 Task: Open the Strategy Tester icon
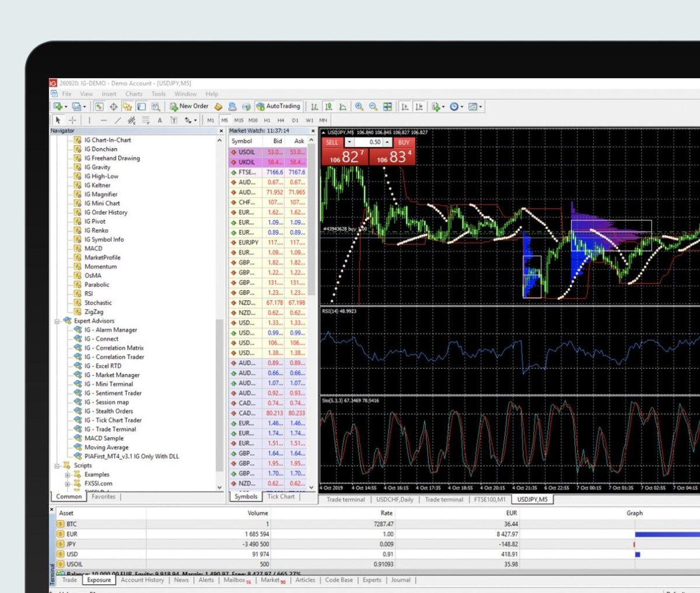[x=156, y=106]
